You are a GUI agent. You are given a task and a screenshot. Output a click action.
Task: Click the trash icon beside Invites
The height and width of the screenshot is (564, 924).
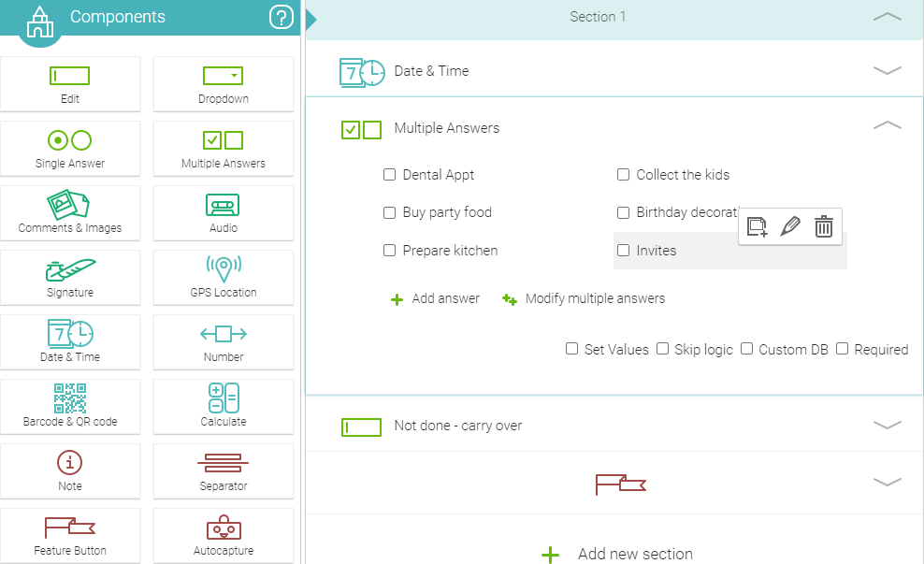click(824, 226)
